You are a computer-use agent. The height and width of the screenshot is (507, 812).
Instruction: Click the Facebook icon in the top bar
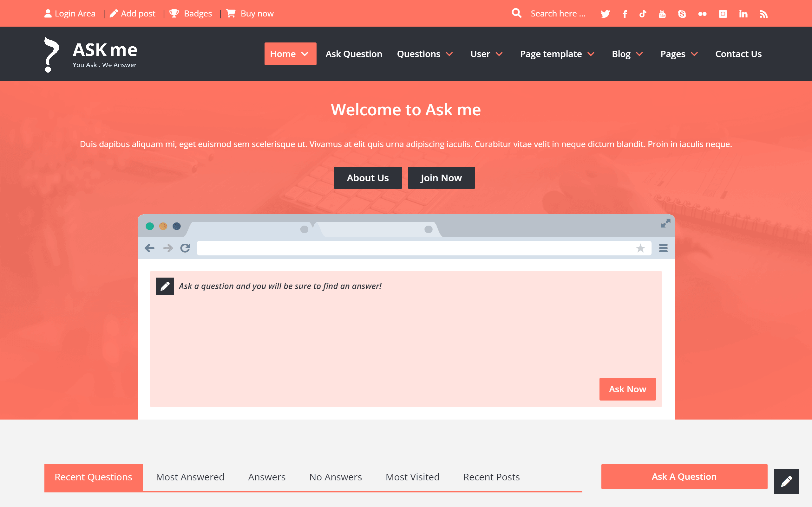click(x=625, y=13)
